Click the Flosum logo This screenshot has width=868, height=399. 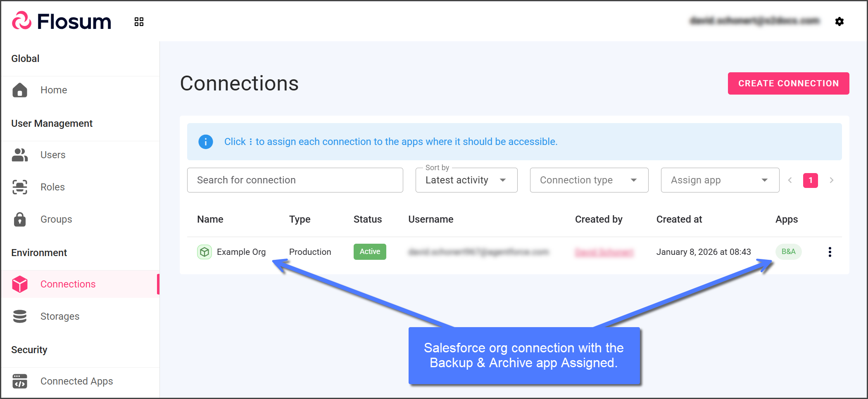point(62,21)
